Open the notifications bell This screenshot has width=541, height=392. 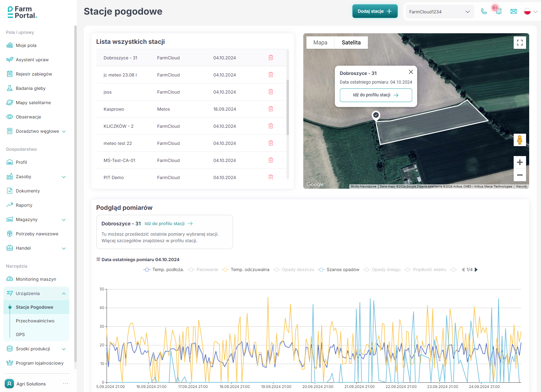point(499,12)
